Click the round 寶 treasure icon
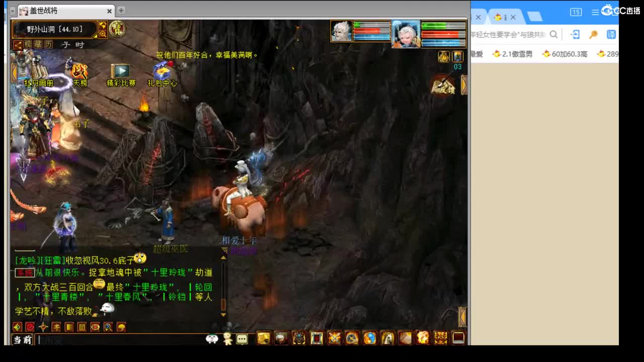Viewport: 644px width, 362px height. click(117, 29)
